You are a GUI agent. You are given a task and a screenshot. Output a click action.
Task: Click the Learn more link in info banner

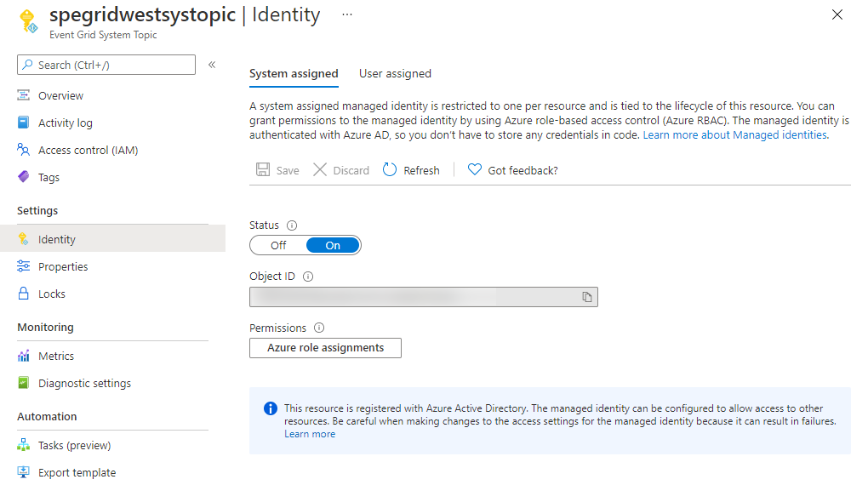tap(310, 434)
